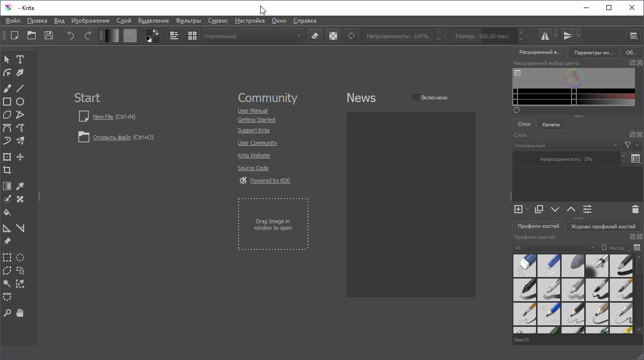Toggle preserve alpha button
Image resolution: width=644 pixels, height=360 pixels.
point(333,36)
